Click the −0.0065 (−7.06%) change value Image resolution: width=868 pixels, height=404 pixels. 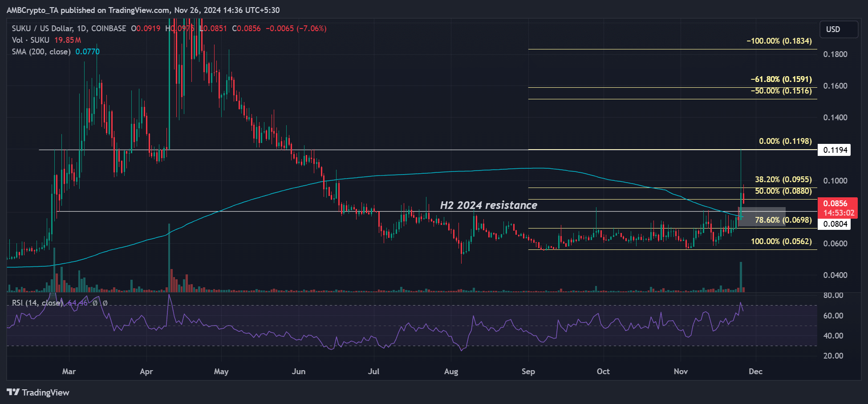coord(296,29)
